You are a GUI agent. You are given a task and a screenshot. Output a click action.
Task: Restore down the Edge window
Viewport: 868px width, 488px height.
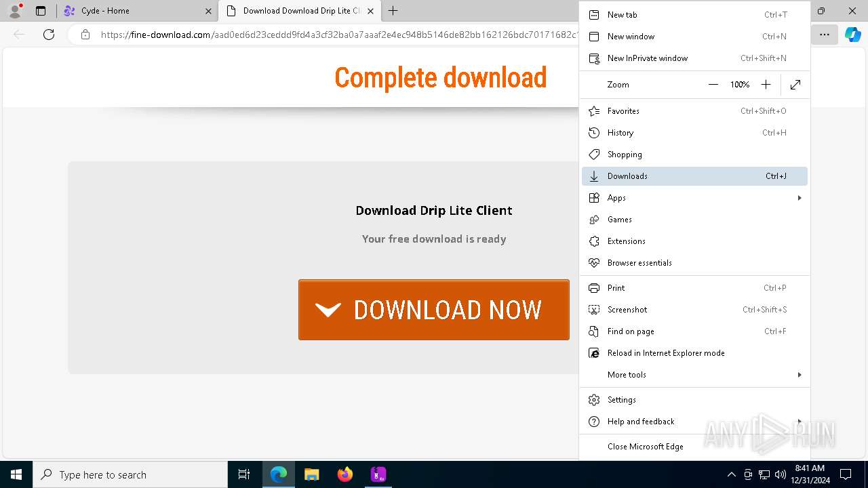(821, 11)
